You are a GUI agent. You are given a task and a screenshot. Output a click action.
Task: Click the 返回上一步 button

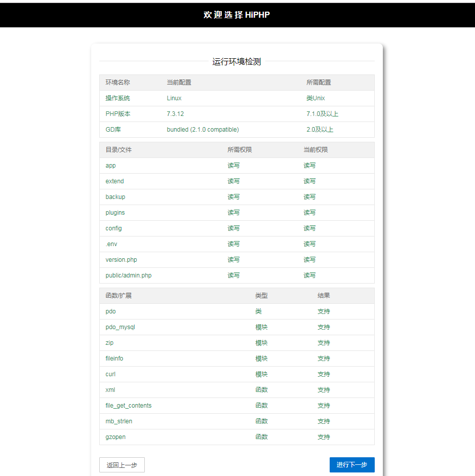122,465
